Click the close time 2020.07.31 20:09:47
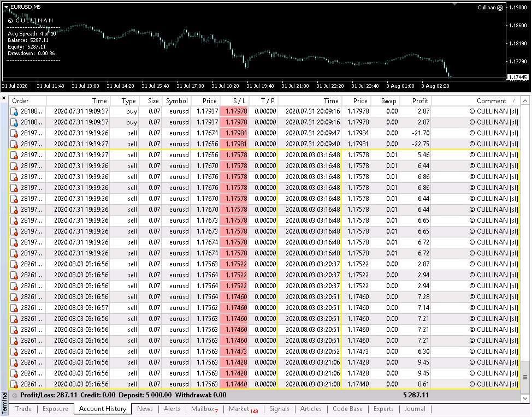This screenshot has width=532, height=417. (x=312, y=133)
